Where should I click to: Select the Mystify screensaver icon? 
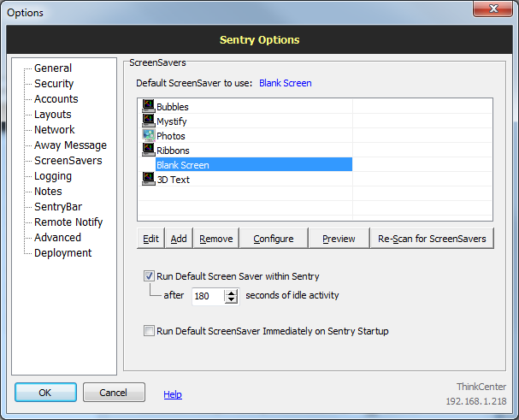click(x=148, y=121)
